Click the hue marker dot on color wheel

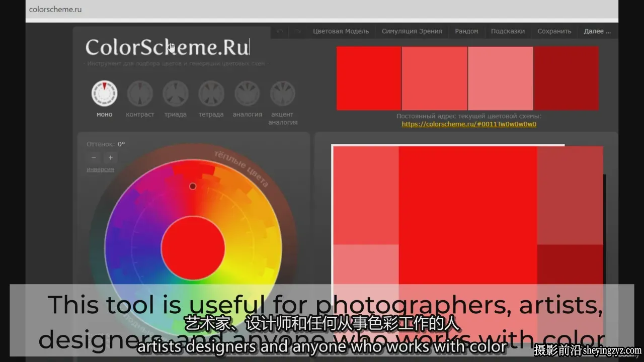(193, 186)
